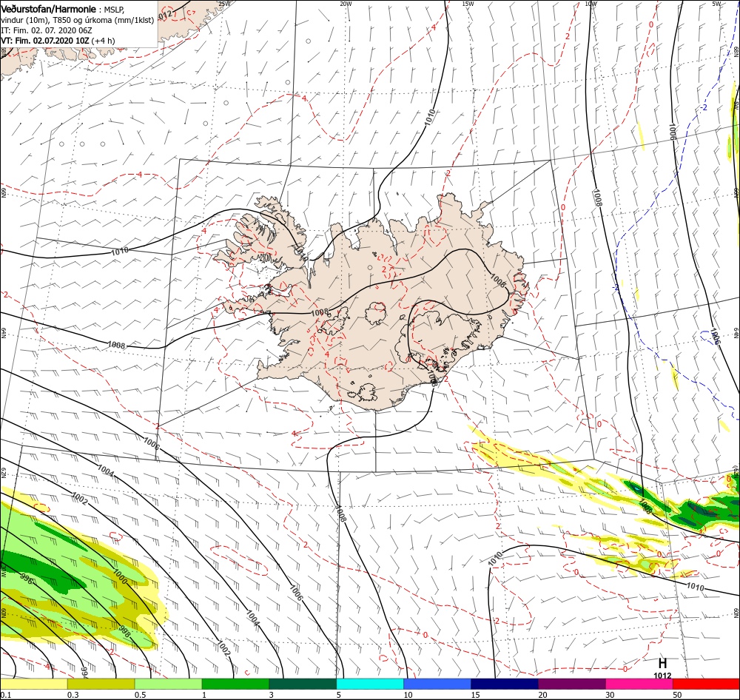740x700 pixels.
Task: Click the "1012" value under the H marker
Action: (x=662, y=676)
